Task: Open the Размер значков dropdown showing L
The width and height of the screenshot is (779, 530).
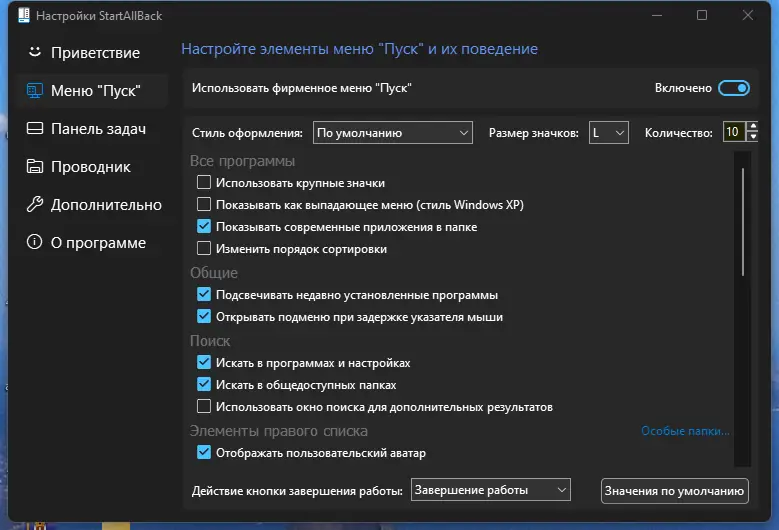Action: tap(609, 133)
